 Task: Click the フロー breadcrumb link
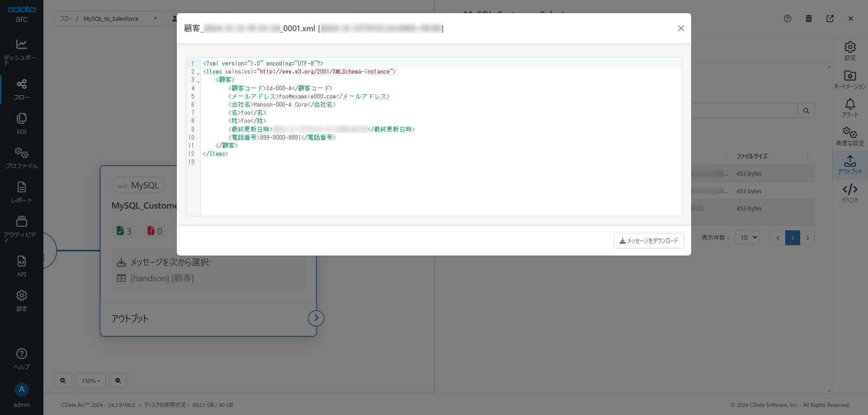click(66, 19)
